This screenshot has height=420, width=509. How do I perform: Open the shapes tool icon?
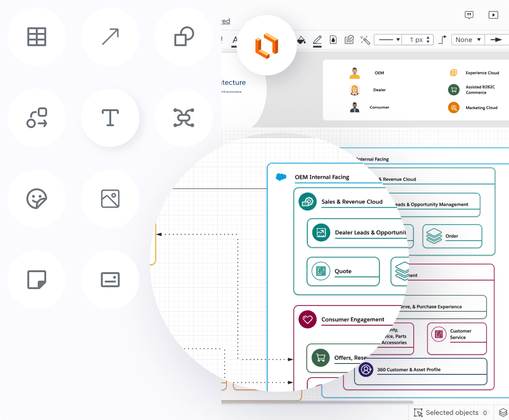pos(184,37)
